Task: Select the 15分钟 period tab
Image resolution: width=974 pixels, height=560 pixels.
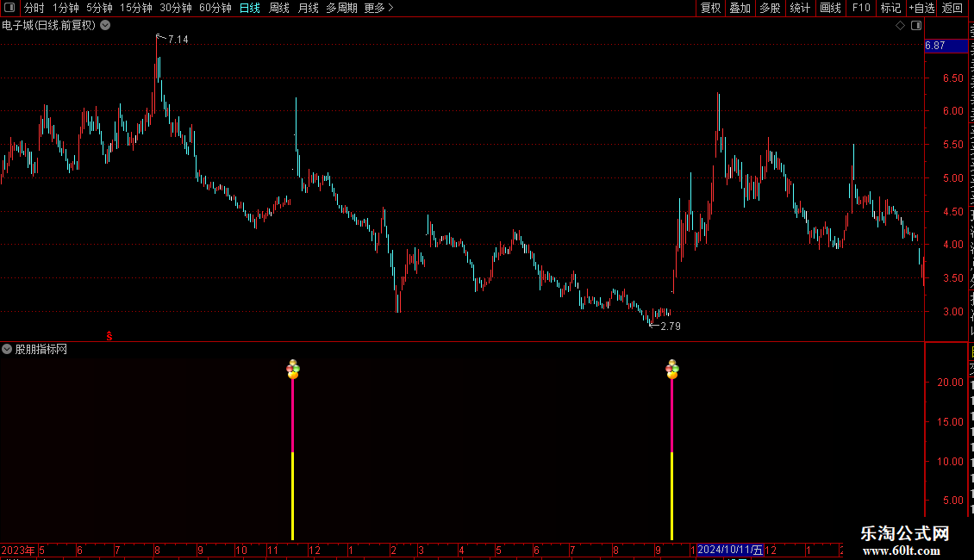Action: click(x=135, y=8)
